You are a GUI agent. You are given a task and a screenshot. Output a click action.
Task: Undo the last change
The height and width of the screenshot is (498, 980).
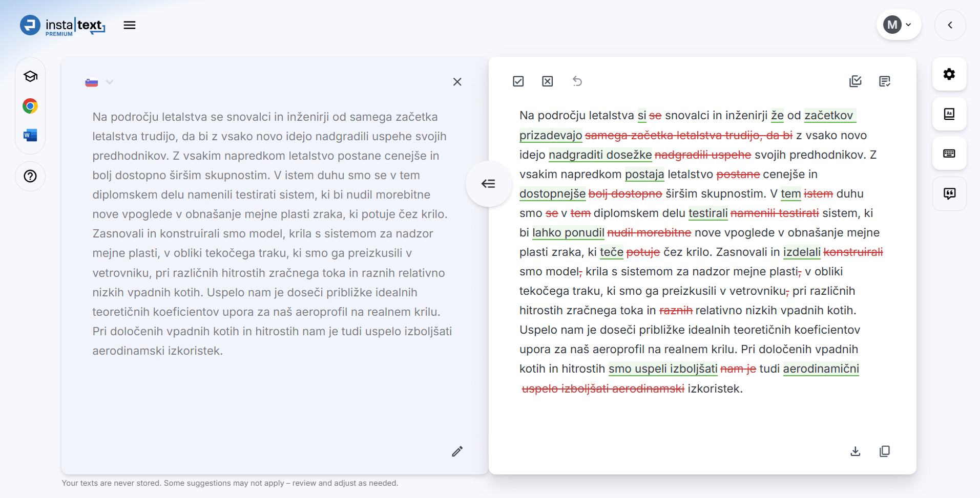click(577, 81)
